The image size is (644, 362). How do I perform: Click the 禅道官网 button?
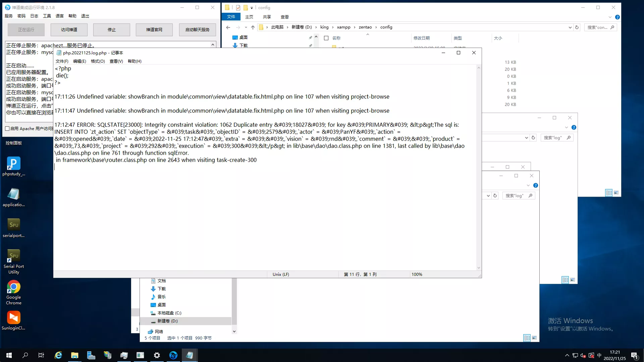click(x=154, y=30)
